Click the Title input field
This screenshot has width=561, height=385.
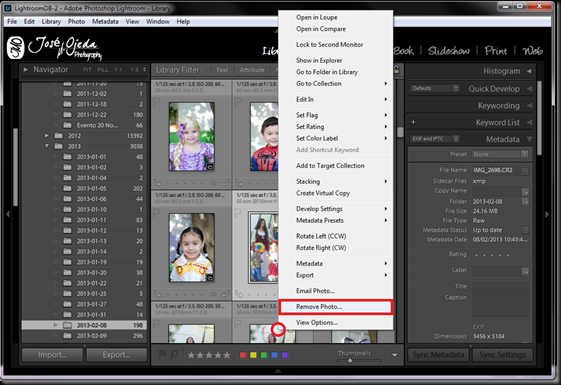coord(500,287)
